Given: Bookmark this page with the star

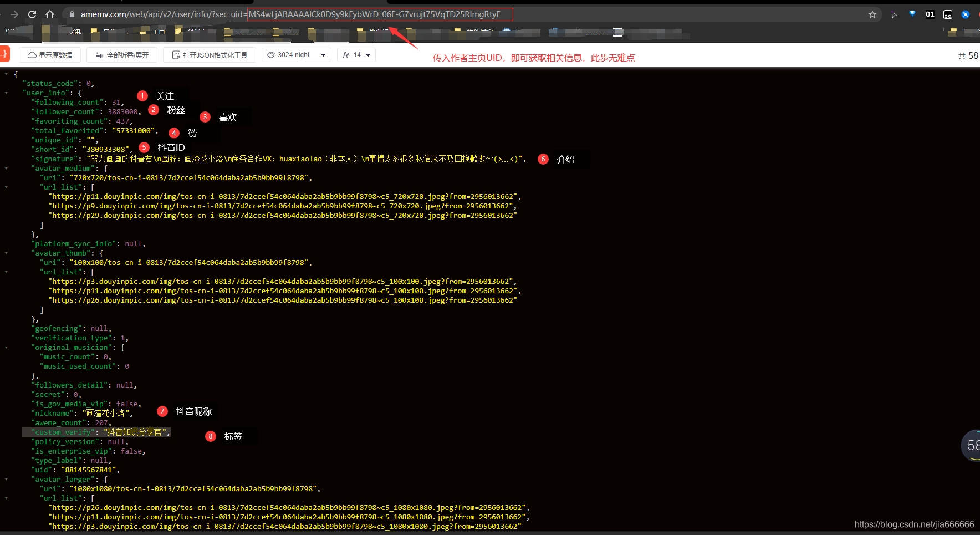Looking at the screenshot, I should (872, 14).
